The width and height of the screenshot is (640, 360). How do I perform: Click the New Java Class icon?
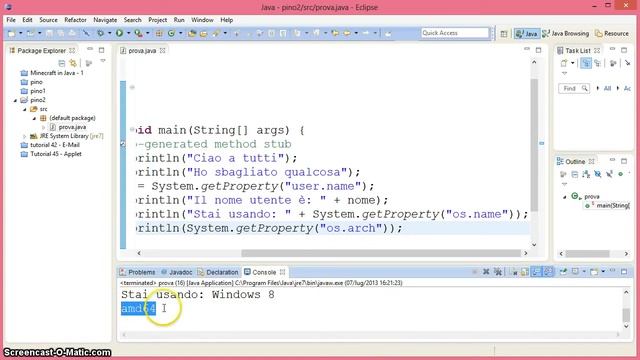171,33
